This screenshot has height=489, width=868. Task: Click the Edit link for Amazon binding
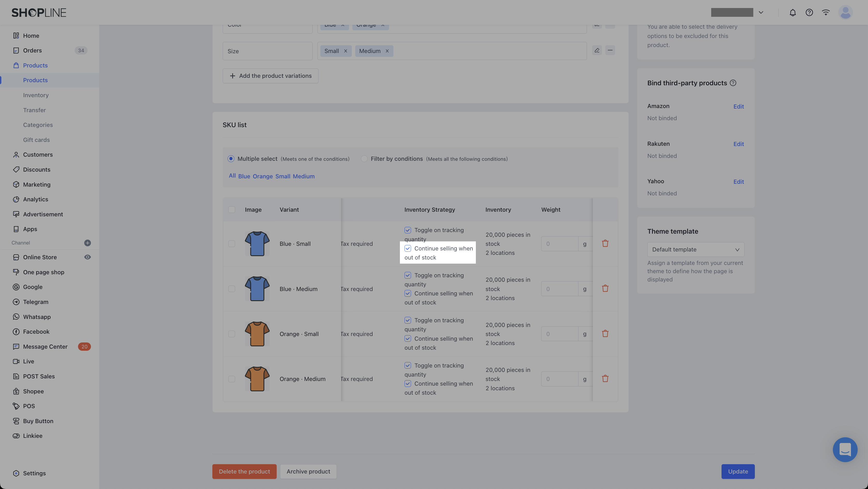(x=738, y=106)
